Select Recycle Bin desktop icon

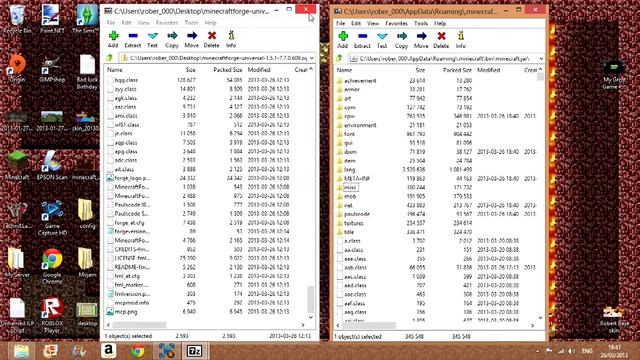pos(17,19)
